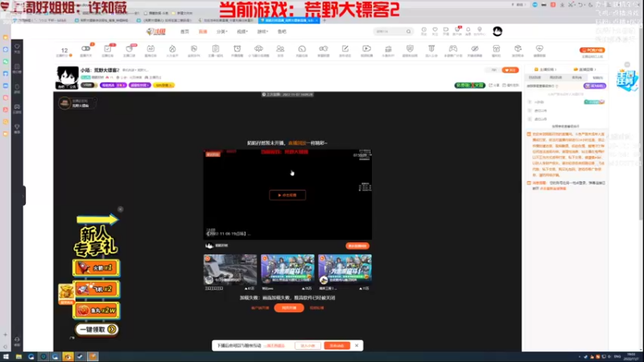Expand the first purple pill badge under the title
The image size is (644, 362).
pyautogui.click(x=113, y=85)
